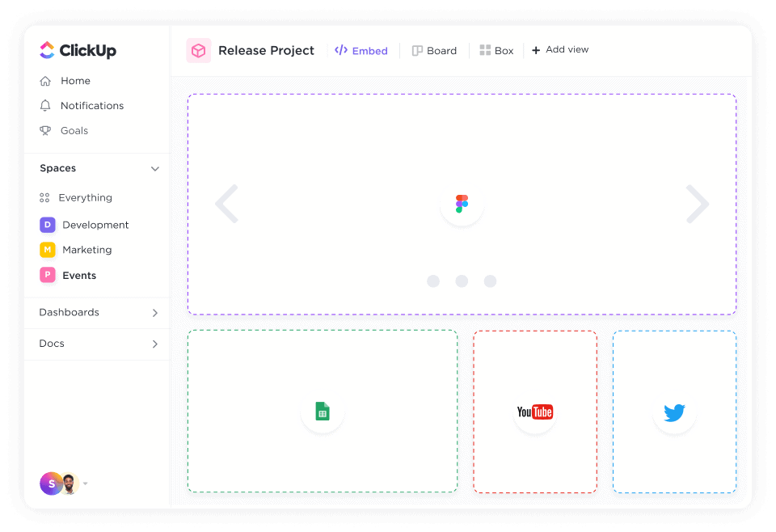Click the Embed code brackets icon
The image size is (776, 532).
[341, 50]
